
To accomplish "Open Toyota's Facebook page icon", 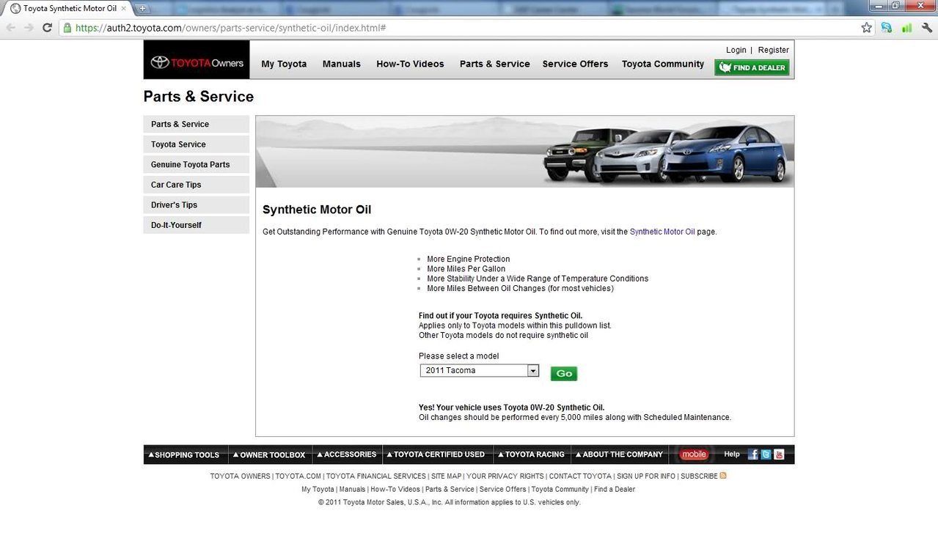I will pos(752,454).
